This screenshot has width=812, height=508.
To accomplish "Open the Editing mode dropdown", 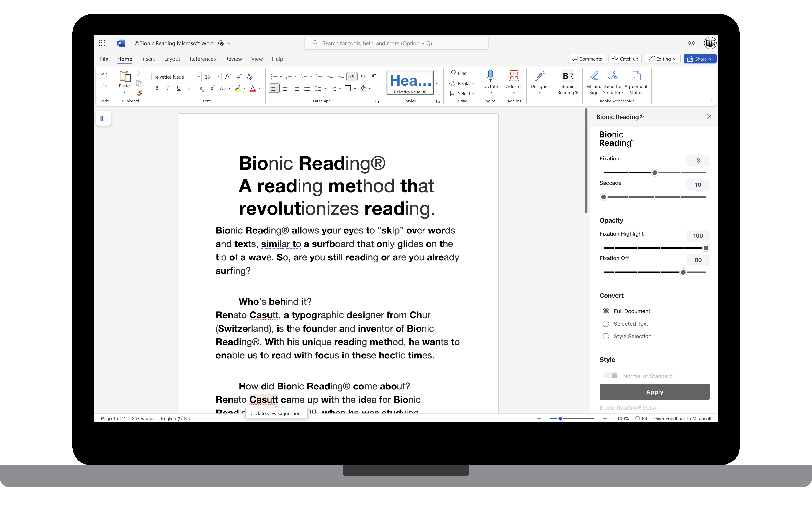I will [663, 59].
